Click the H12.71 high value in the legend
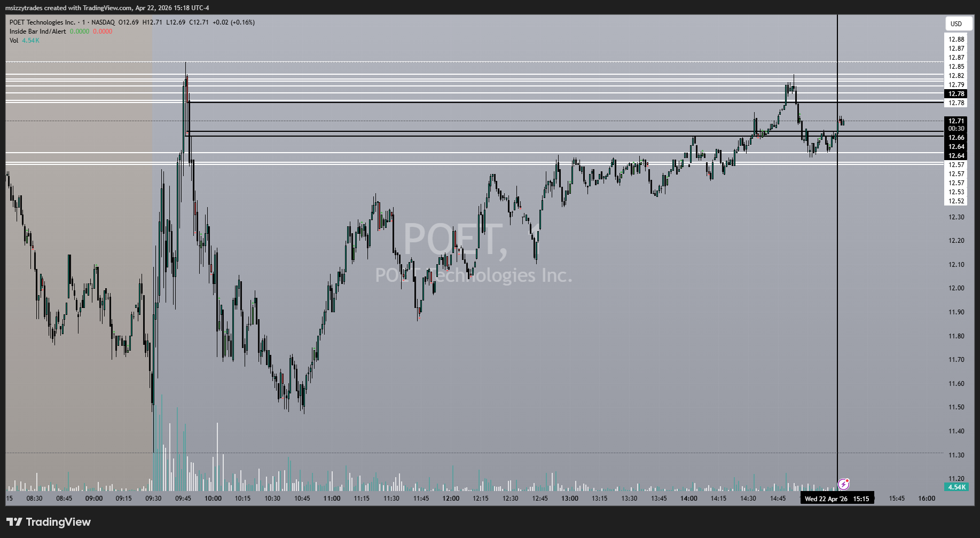Screen dimensions: 980x538 [x=152, y=22]
